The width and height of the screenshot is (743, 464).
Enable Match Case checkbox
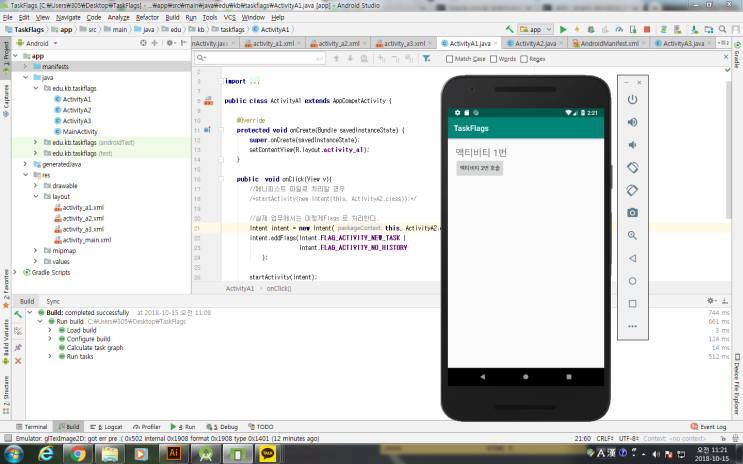(x=449, y=59)
